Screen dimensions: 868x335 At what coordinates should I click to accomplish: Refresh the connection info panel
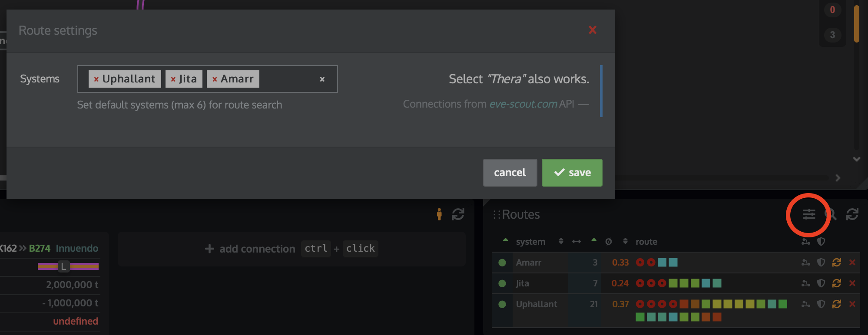click(x=458, y=214)
